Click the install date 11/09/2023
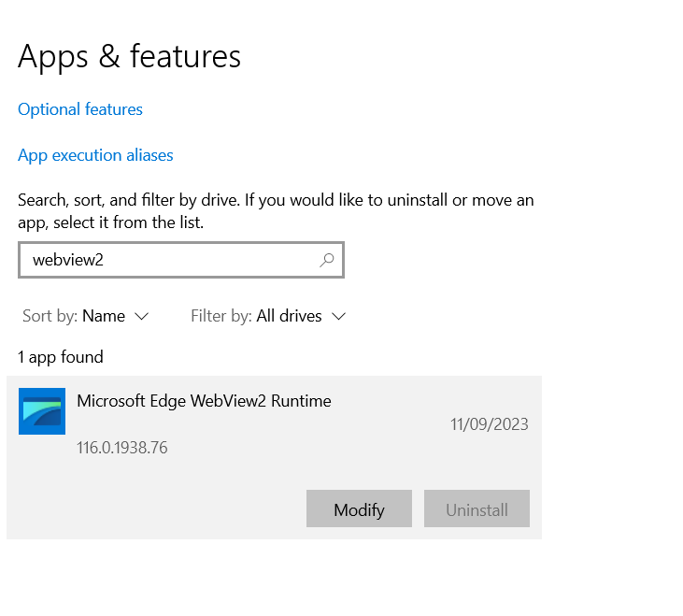 (489, 424)
